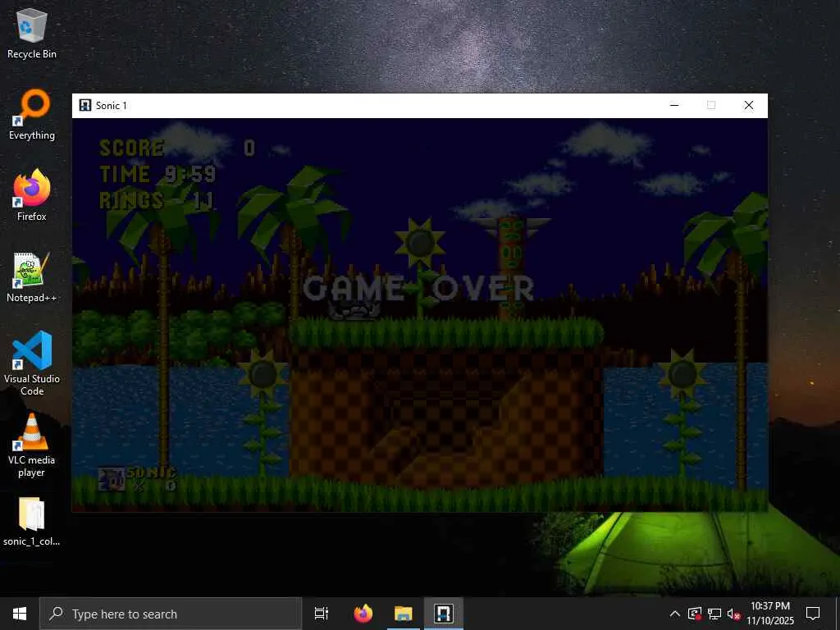Screen dimensions: 840x630
Task: Click the totem pole in game scene
Action: (512, 267)
